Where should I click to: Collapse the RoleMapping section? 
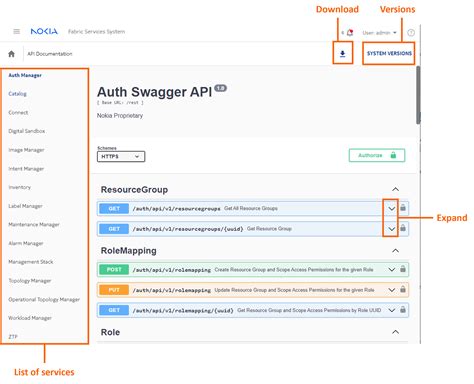[x=395, y=250]
